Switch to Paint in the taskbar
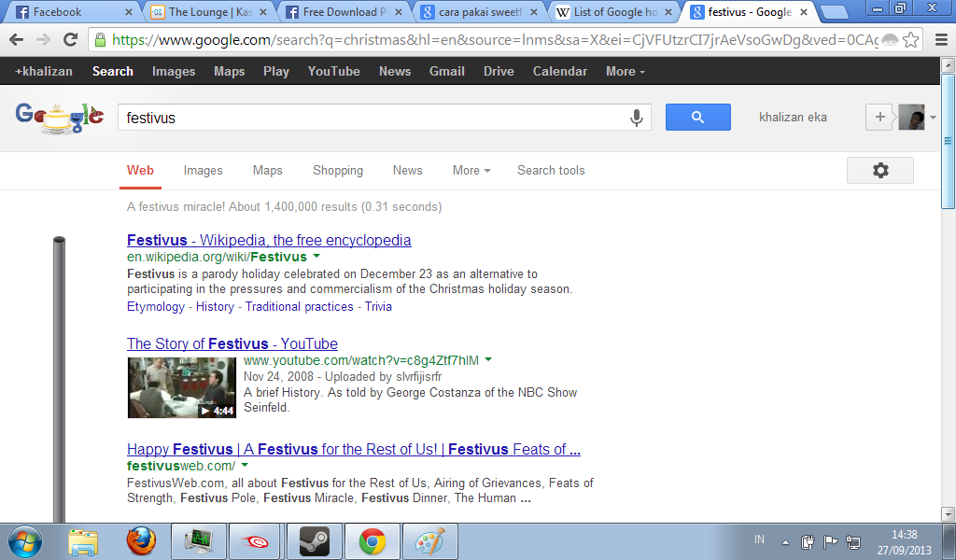This screenshot has width=956, height=560. point(429,541)
